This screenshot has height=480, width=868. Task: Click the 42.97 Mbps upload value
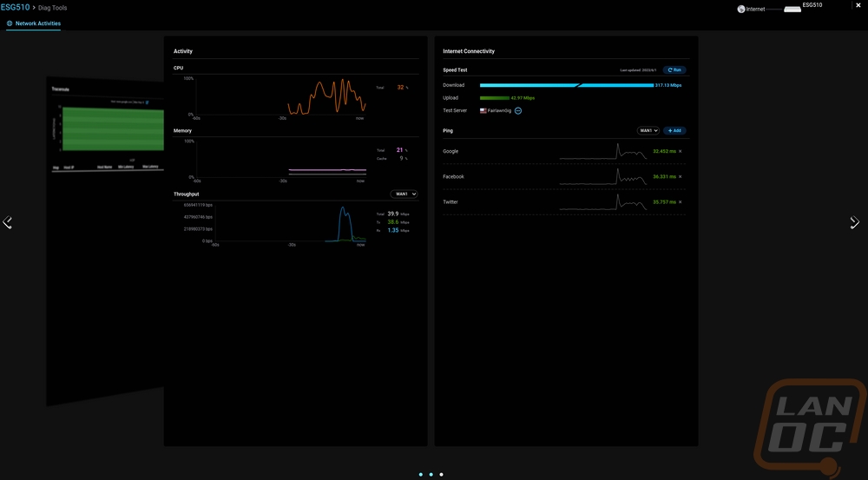[x=523, y=98]
